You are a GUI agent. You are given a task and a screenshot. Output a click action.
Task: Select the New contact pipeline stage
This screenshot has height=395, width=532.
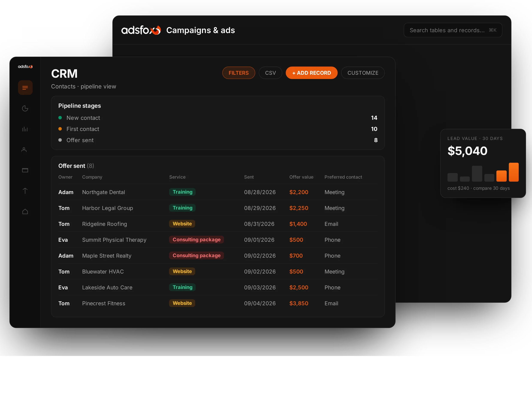pyautogui.click(x=218, y=118)
